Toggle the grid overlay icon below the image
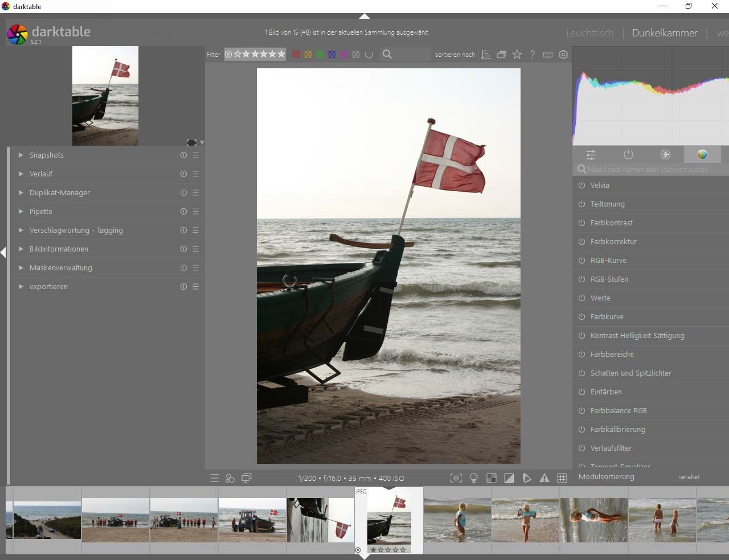 [562, 478]
